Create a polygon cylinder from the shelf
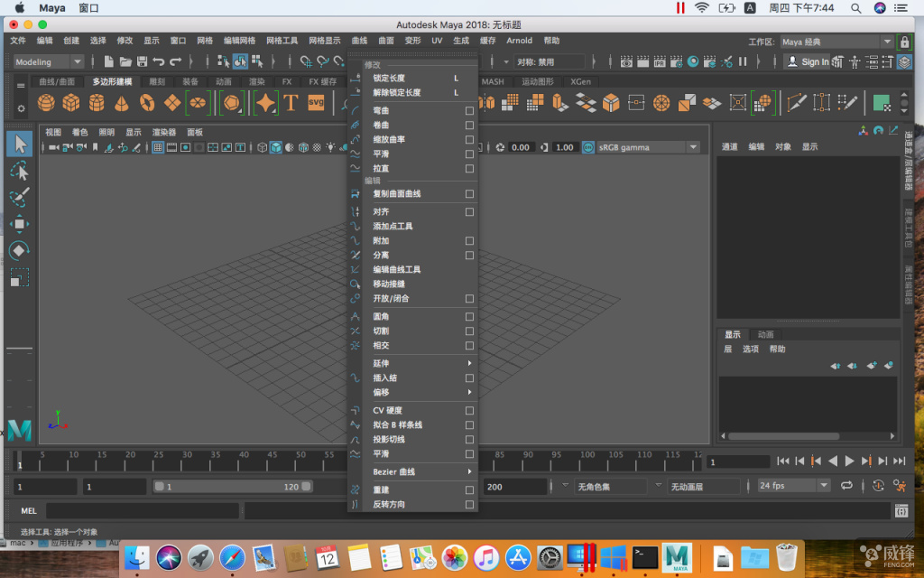The image size is (924, 578). click(97, 103)
